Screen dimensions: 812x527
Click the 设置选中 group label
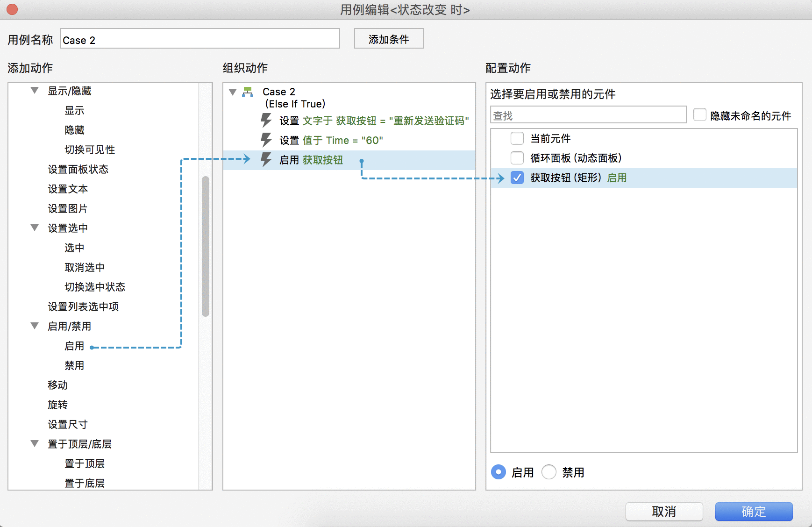[x=68, y=228]
